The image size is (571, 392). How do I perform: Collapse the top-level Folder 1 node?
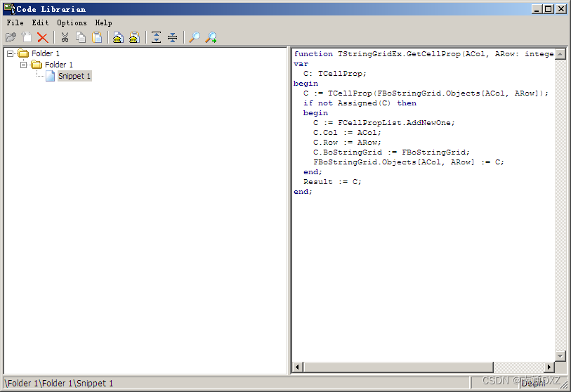pyautogui.click(x=11, y=53)
